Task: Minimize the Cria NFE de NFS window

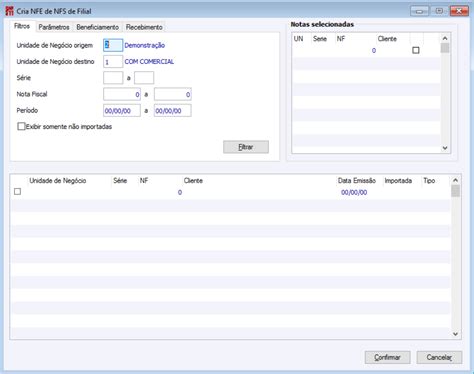Action: (x=419, y=11)
